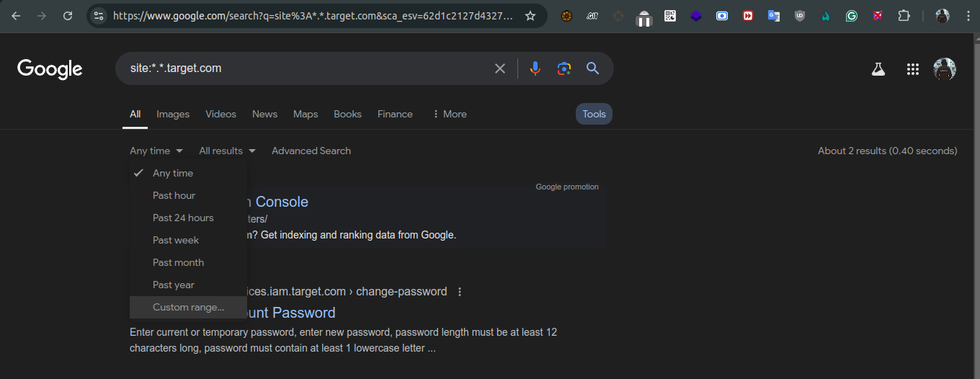
Task: Click the browser address bar URL
Action: [x=313, y=15]
